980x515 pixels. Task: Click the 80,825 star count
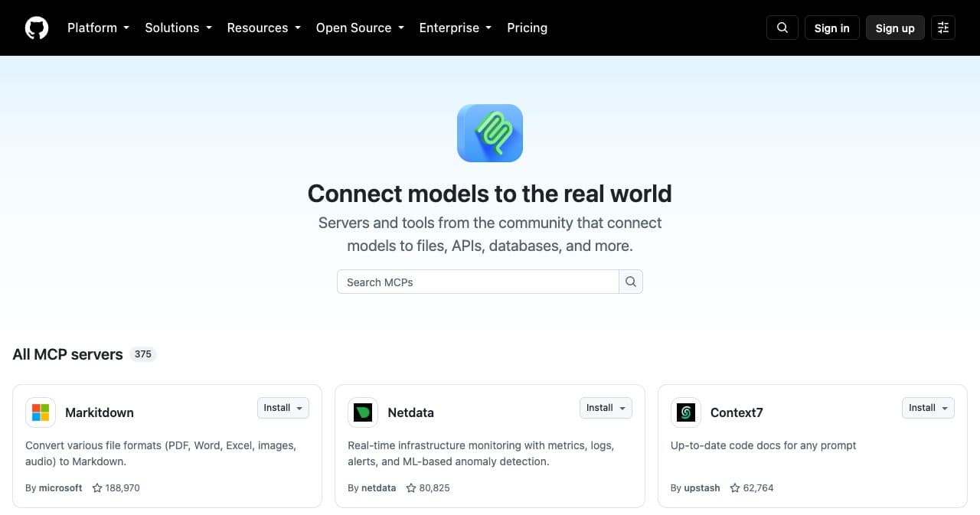434,487
